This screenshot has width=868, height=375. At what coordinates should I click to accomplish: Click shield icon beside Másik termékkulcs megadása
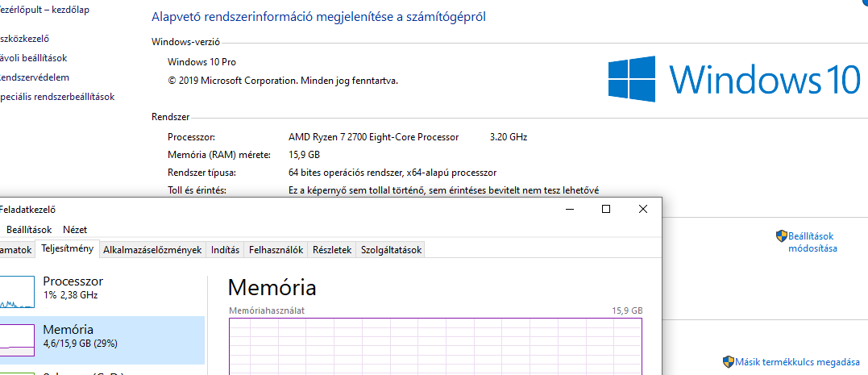click(729, 362)
